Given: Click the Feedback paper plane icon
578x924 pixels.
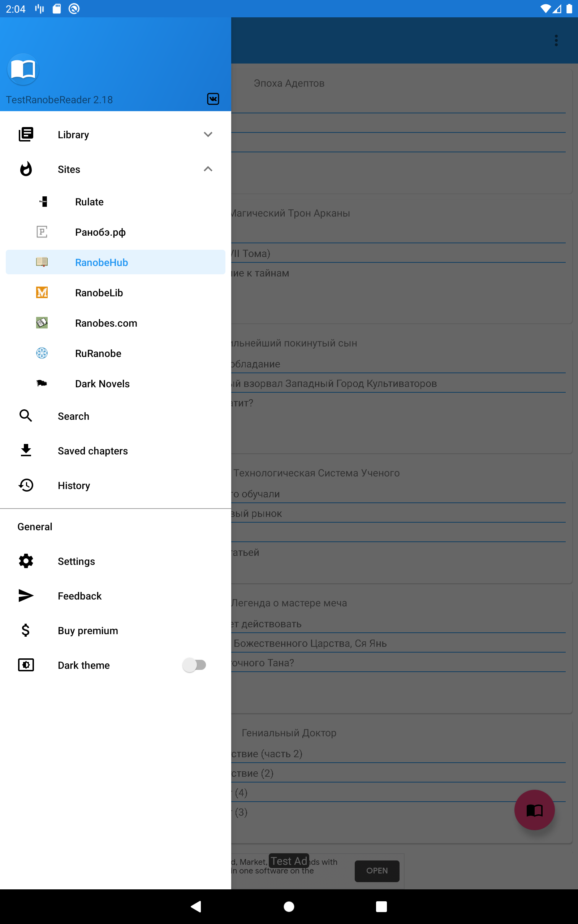Looking at the screenshot, I should tap(26, 596).
